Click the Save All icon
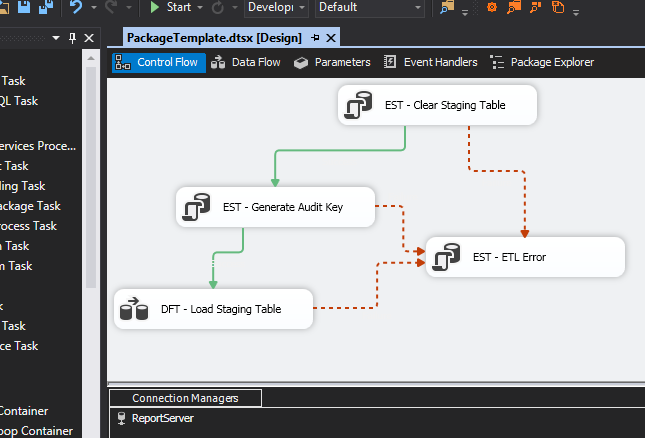The width and height of the screenshot is (645, 438). click(x=48, y=8)
